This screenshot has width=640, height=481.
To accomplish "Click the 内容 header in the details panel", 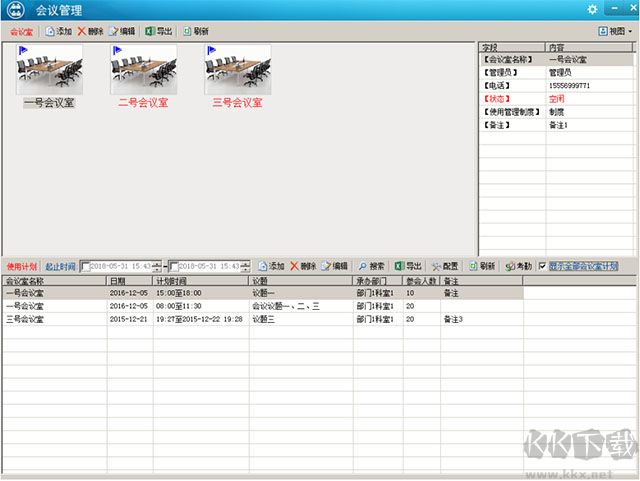I will (x=590, y=47).
